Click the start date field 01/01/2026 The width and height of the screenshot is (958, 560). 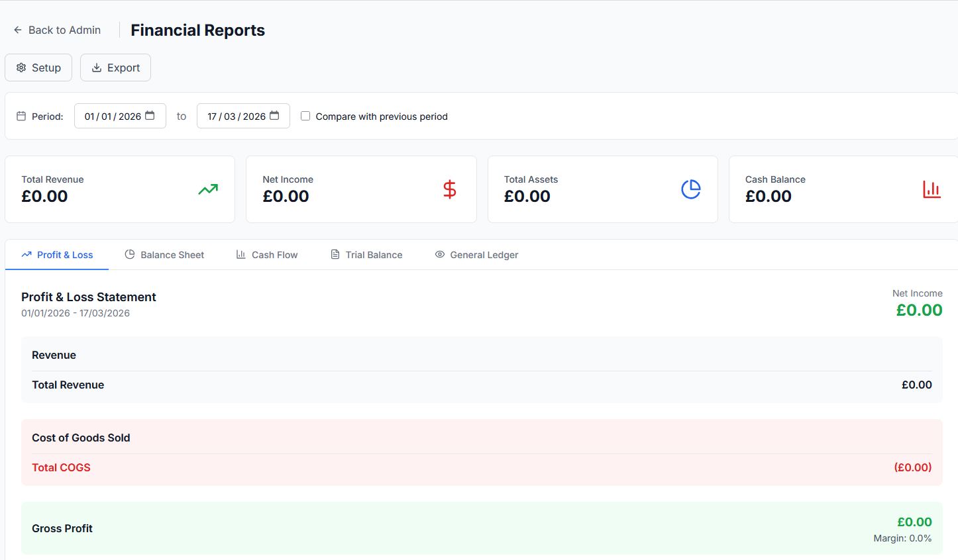120,116
